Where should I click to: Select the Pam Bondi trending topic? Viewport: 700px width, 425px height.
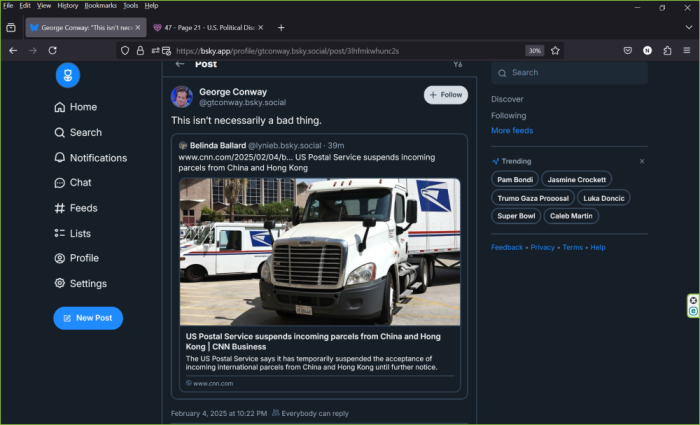tap(515, 179)
